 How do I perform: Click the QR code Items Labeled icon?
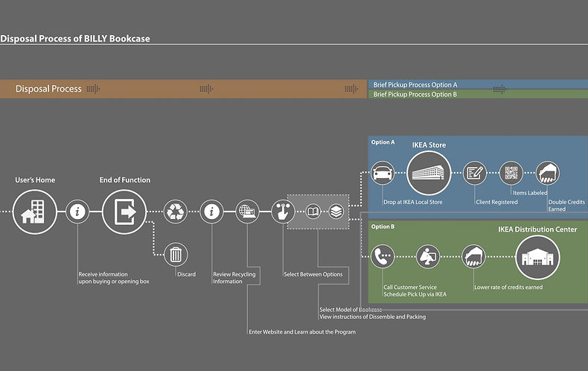coord(511,173)
